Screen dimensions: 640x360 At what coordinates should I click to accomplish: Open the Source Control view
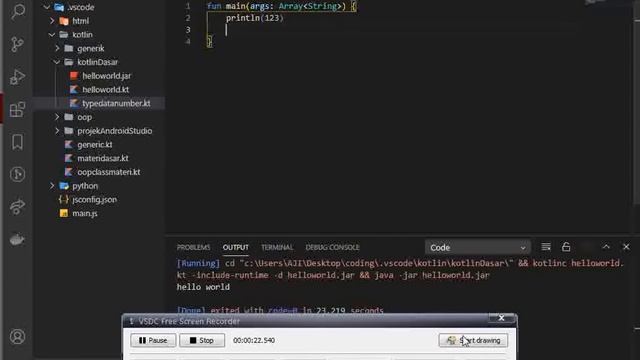(x=18, y=44)
